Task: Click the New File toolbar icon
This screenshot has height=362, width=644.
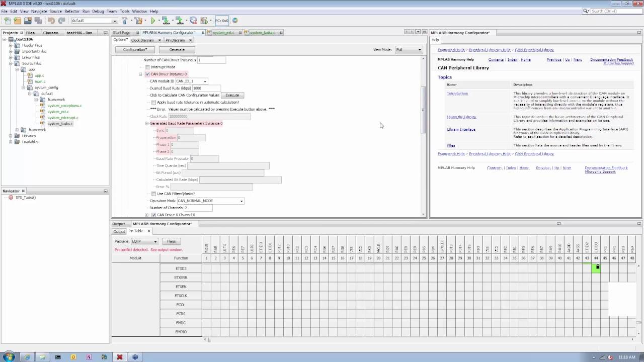Action: point(8,21)
